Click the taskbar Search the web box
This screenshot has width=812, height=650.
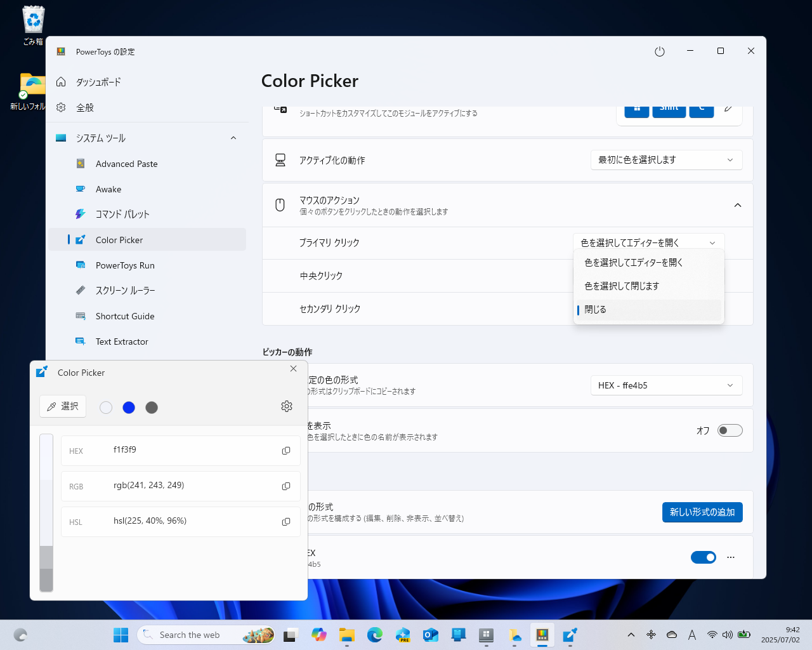206,635
